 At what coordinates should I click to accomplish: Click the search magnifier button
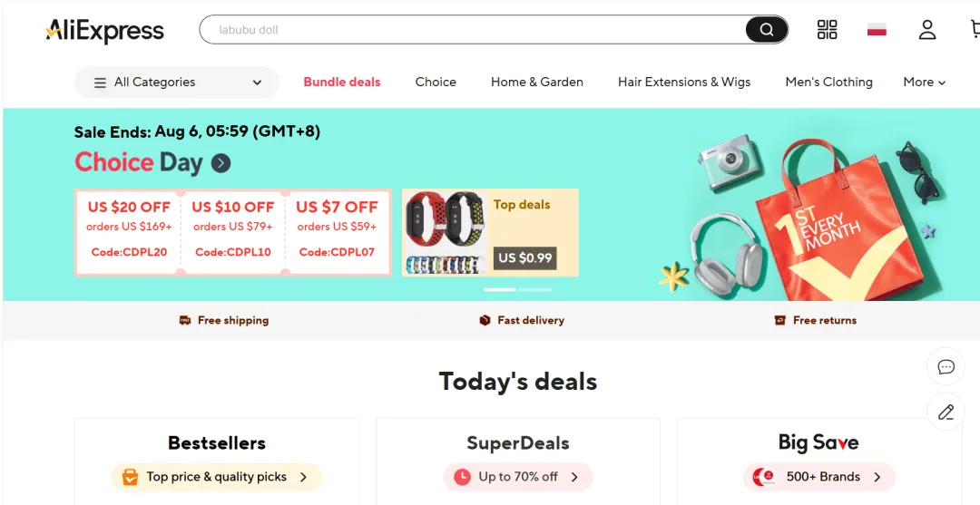point(767,30)
